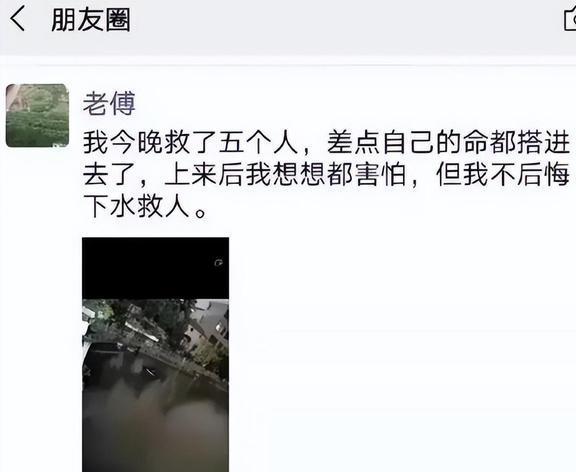Click the words 差点自己的命都搭进 in the post
The image size is (576, 472).
pyautogui.click(x=448, y=143)
